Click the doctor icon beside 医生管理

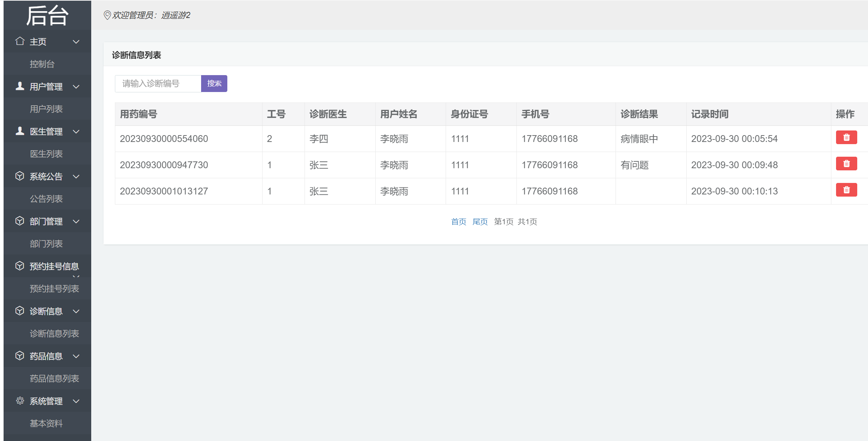click(x=20, y=131)
